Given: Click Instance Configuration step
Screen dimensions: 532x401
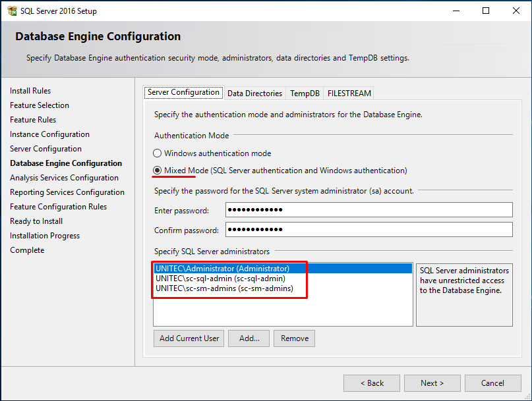Looking at the screenshot, I should pyautogui.click(x=49, y=134).
